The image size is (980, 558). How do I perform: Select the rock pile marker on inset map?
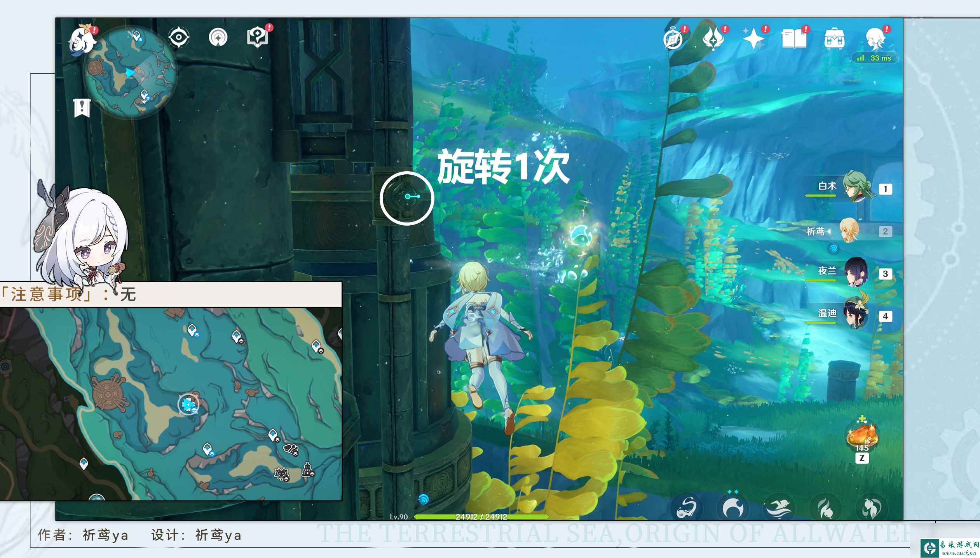tap(291, 449)
